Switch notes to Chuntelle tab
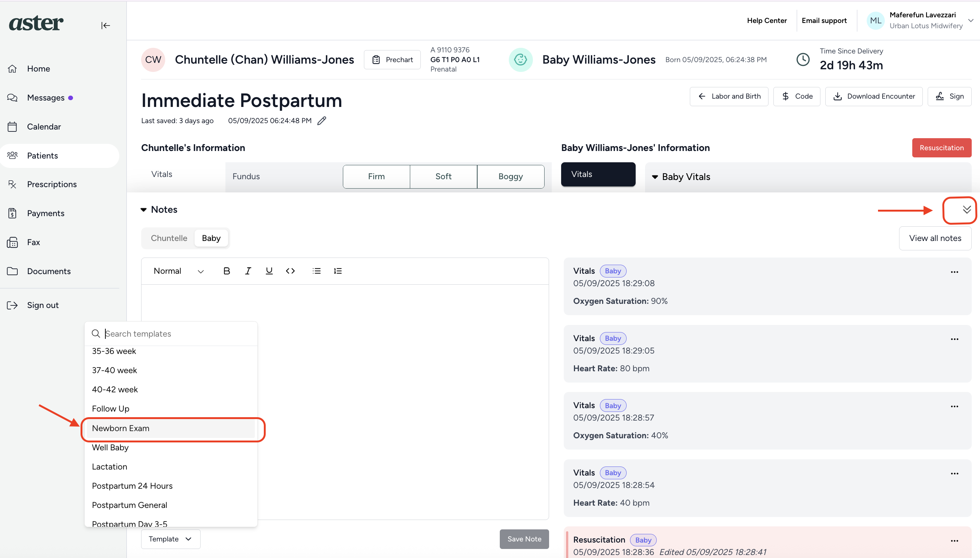The width and height of the screenshot is (980, 558). point(169,238)
